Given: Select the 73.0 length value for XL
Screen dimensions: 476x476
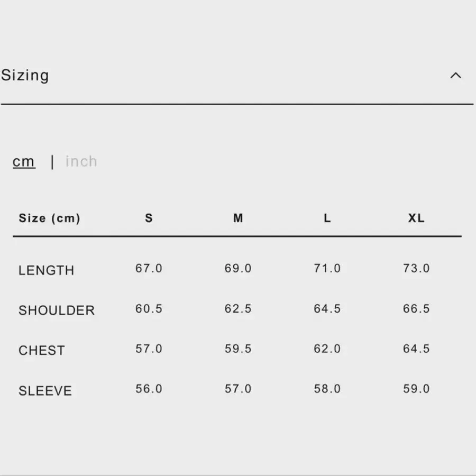Looking at the screenshot, I should (x=416, y=269).
